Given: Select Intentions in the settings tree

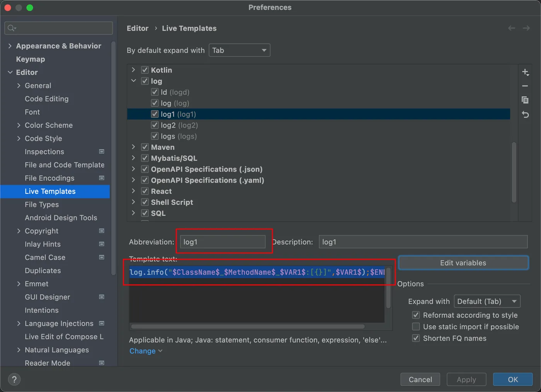Looking at the screenshot, I should [x=42, y=310].
